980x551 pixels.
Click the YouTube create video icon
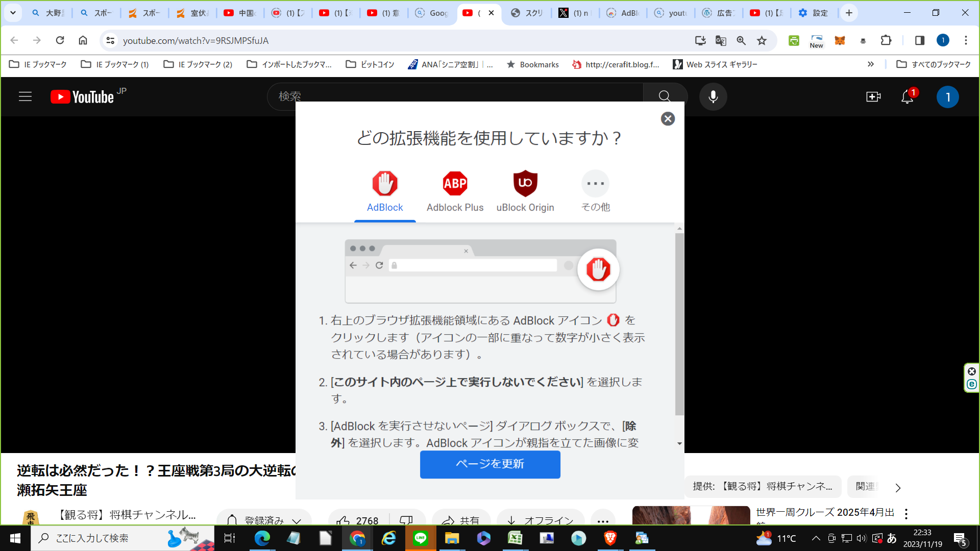[x=872, y=96]
